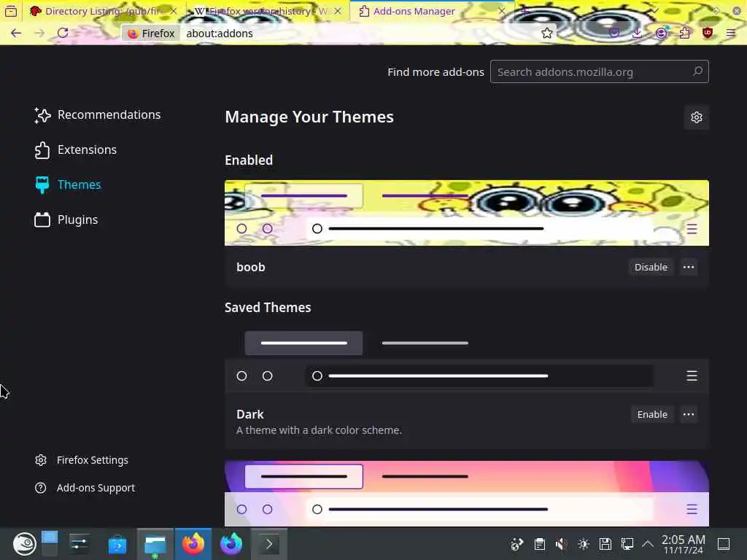Open system settings sliders icon in taskbar
Image resolution: width=747 pixels, height=560 pixels.
coord(79,544)
